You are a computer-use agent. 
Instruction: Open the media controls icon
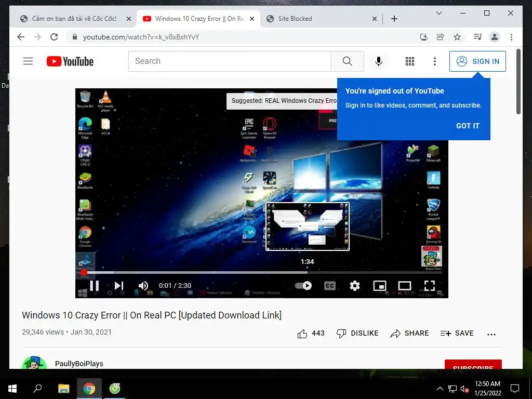[478, 37]
